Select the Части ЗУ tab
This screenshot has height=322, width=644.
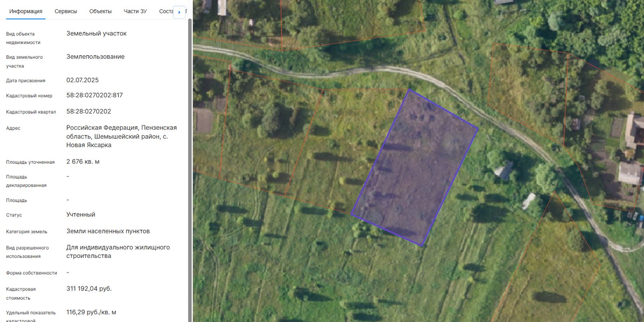(x=135, y=11)
